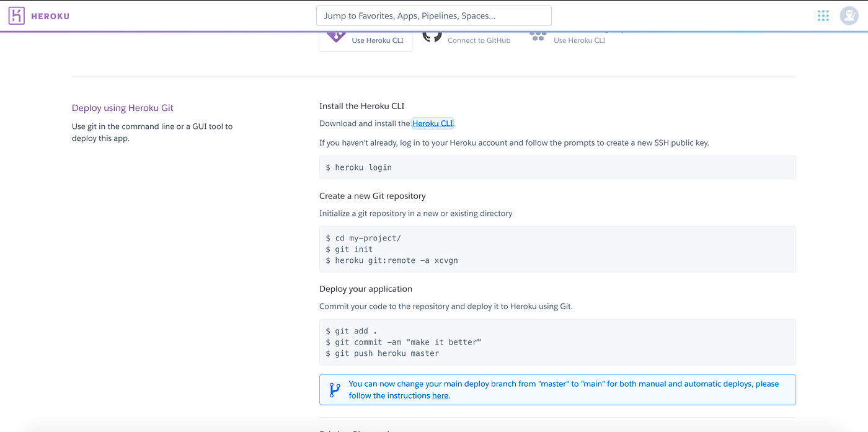The image size is (868, 432).
Task: Click the Deploy your application heading
Action: (366, 288)
